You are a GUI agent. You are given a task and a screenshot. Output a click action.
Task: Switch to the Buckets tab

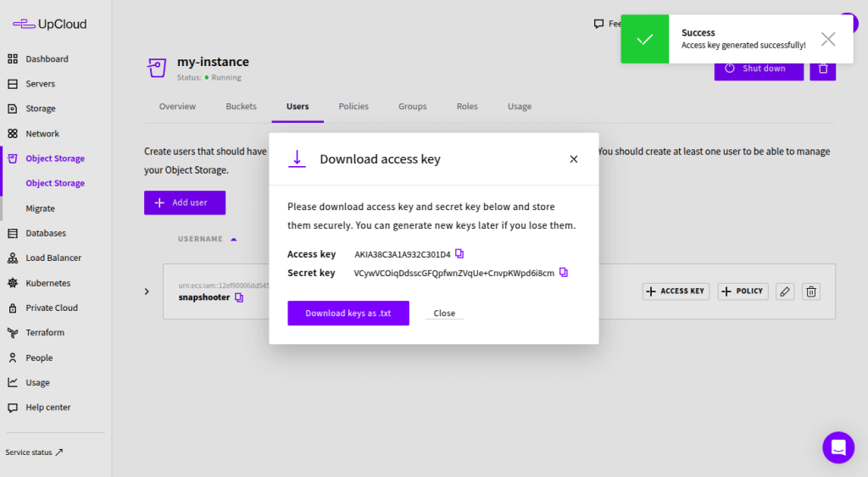pyautogui.click(x=241, y=107)
